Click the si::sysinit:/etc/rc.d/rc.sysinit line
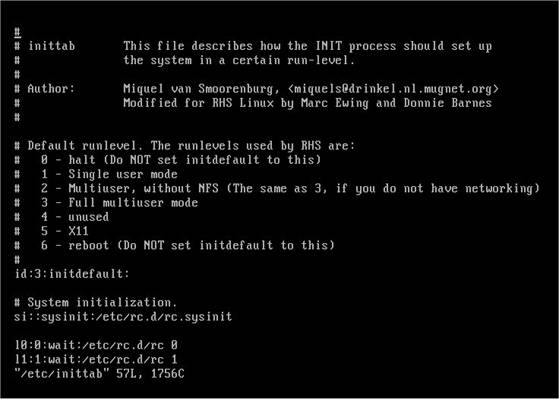This screenshot has width=559, height=399. click(123, 317)
